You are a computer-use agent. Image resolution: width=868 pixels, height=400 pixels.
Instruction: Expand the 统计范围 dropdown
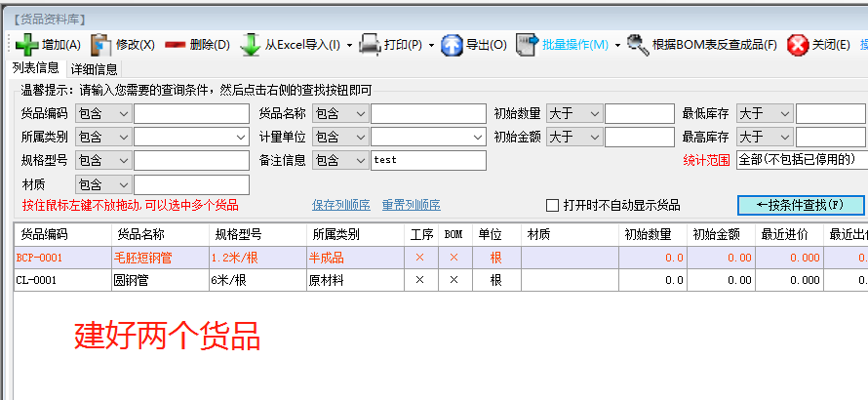802,160
